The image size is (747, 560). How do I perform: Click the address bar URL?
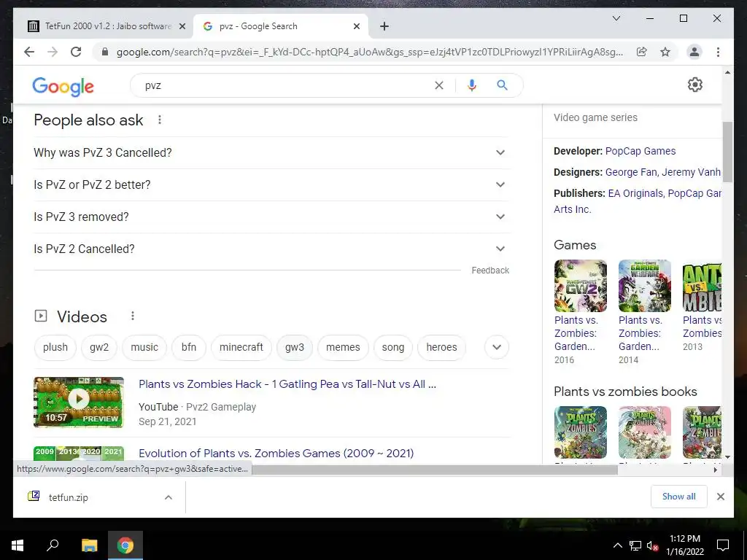click(370, 52)
